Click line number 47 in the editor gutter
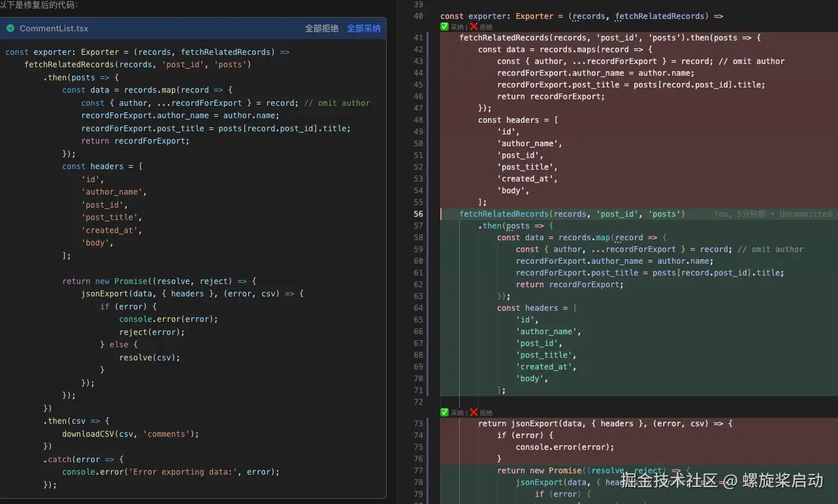The image size is (838, 504). point(418,108)
